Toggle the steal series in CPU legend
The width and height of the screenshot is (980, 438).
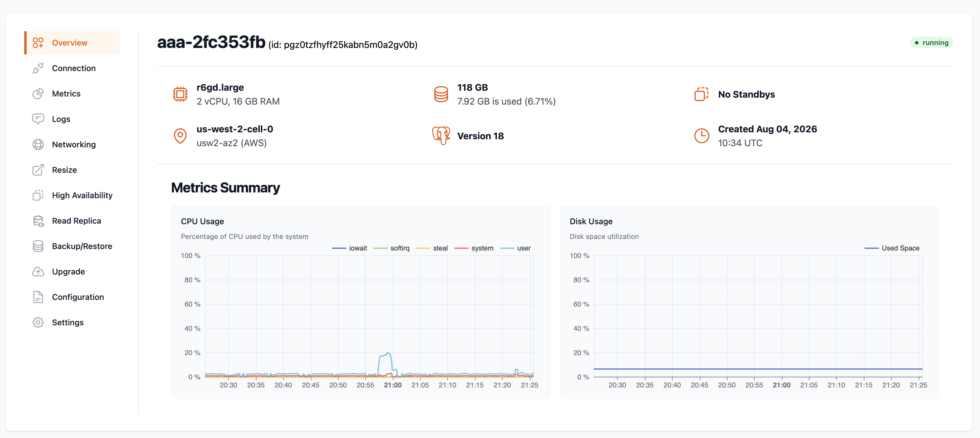tap(432, 248)
